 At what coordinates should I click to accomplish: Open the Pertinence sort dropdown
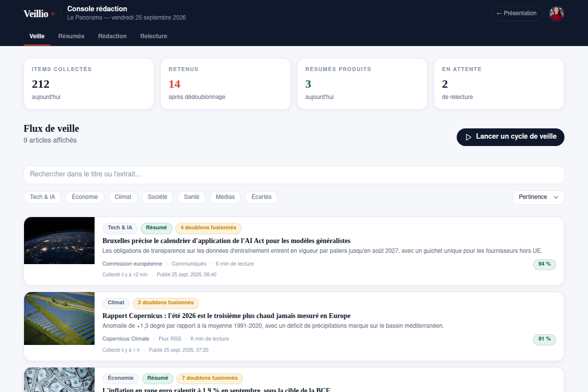point(539,197)
